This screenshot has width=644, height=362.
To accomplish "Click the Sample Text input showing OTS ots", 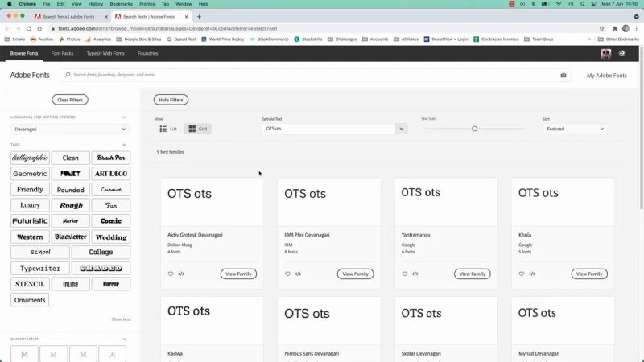I will (x=329, y=129).
